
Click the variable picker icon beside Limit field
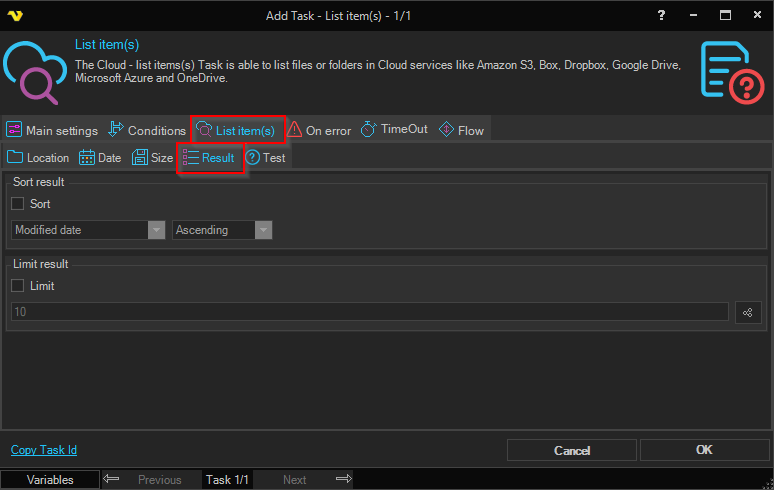tap(748, 312)
